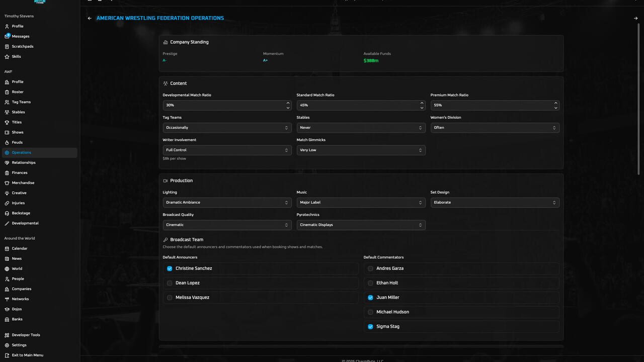Click the Standard Match Ratio field
Screen dimensions: 644x362
click(x=361, y=105)
